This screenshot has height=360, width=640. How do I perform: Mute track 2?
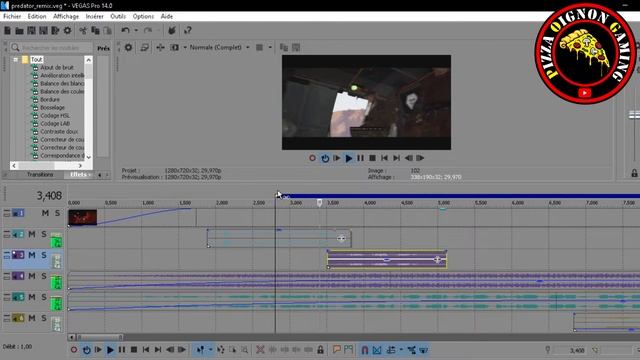32,234
